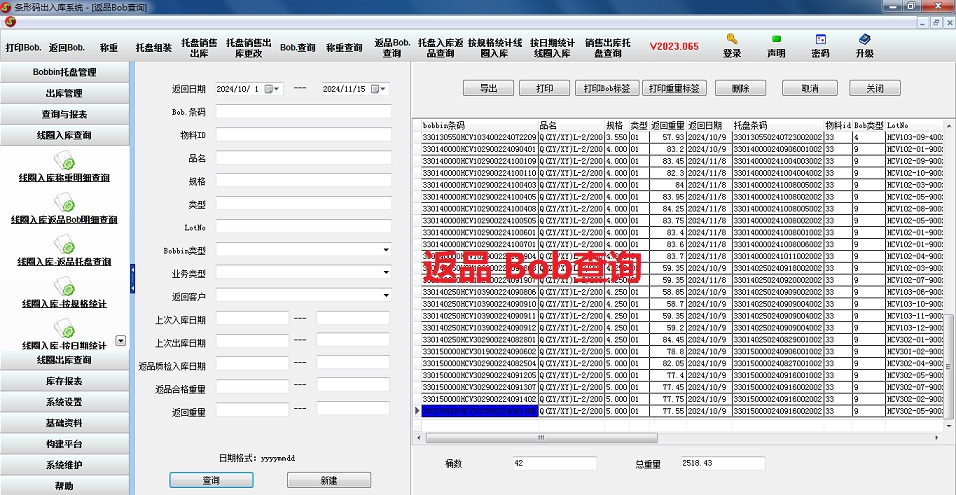
Task: Click the 查询 search button
Action: point(211,480)
